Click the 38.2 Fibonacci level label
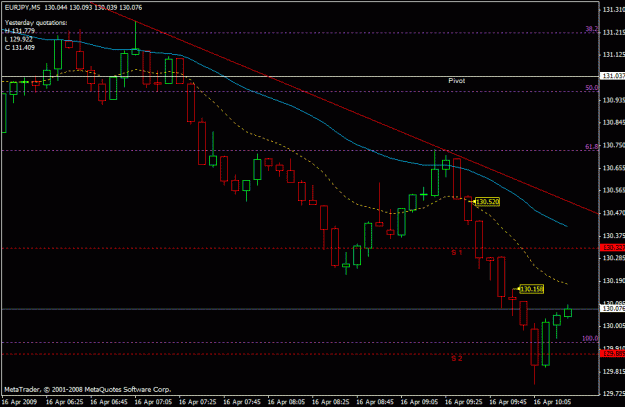 592,29
